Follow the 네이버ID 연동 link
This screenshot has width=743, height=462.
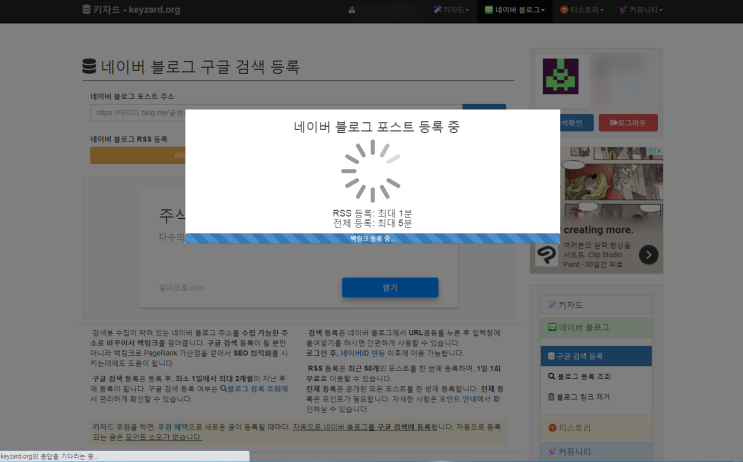(x=362, y=353)
